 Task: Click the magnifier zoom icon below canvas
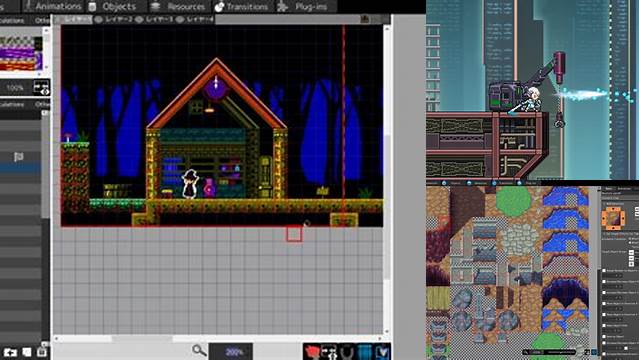[x=199, y=350]
